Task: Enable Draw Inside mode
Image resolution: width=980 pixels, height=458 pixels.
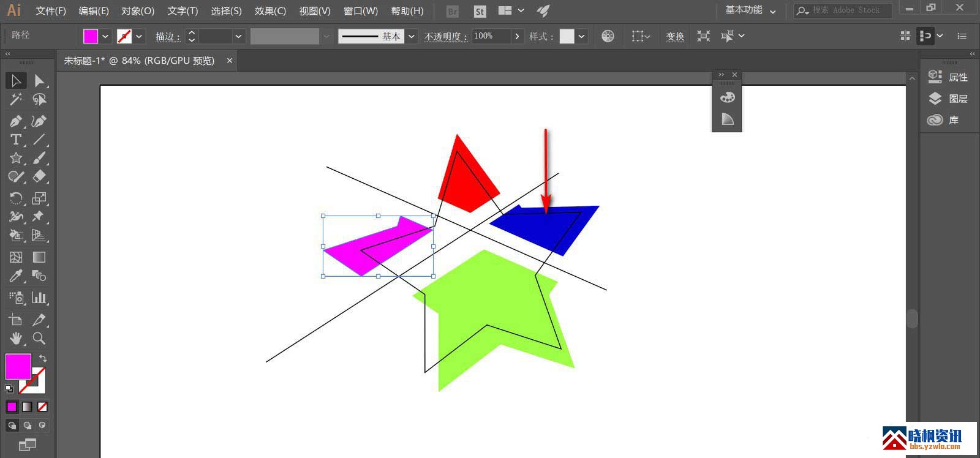Action: tap(42, 425)
